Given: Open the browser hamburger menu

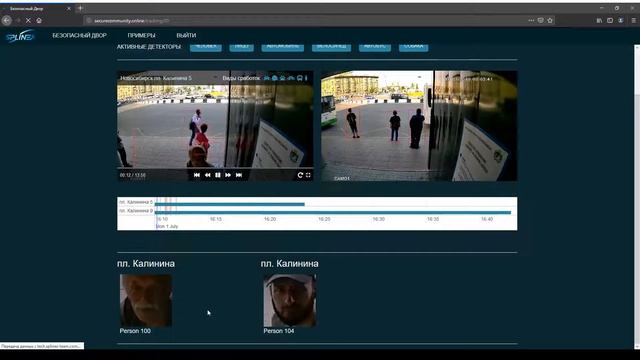Looking at the screenshot, I should pos(633,20).
